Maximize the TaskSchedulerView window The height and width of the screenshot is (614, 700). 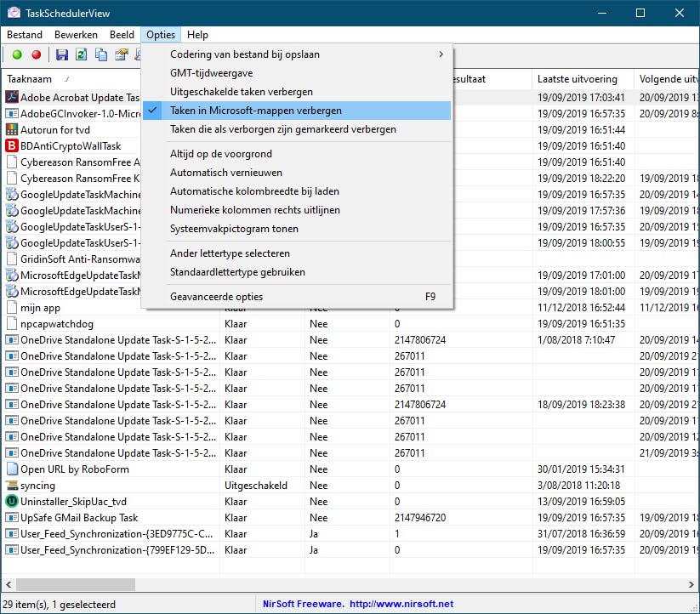point(640,13)
